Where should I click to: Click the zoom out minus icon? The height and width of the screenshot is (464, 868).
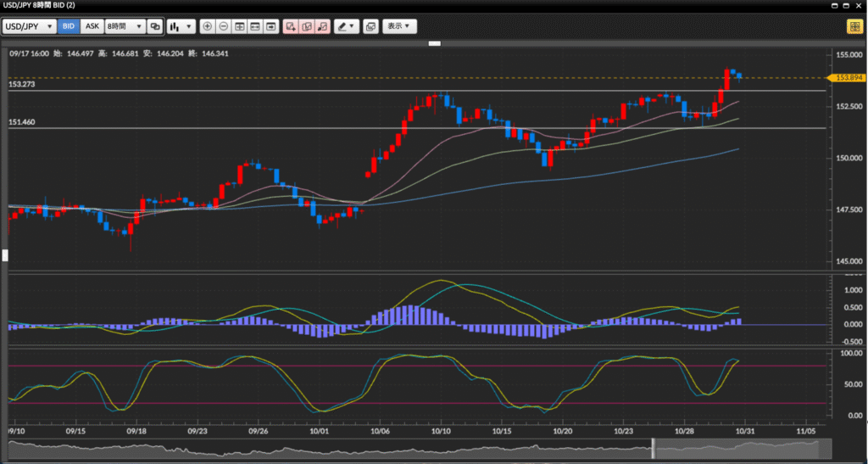click(x=223, y=26)
